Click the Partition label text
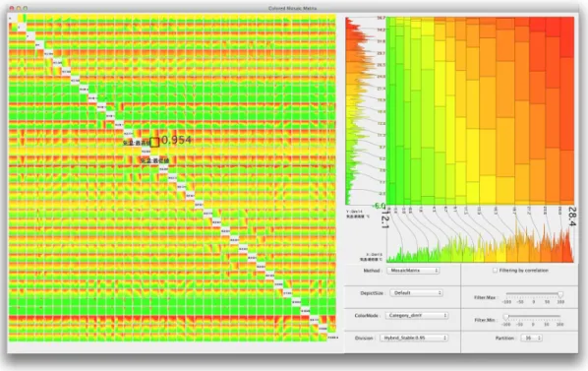 pos(504,338)
